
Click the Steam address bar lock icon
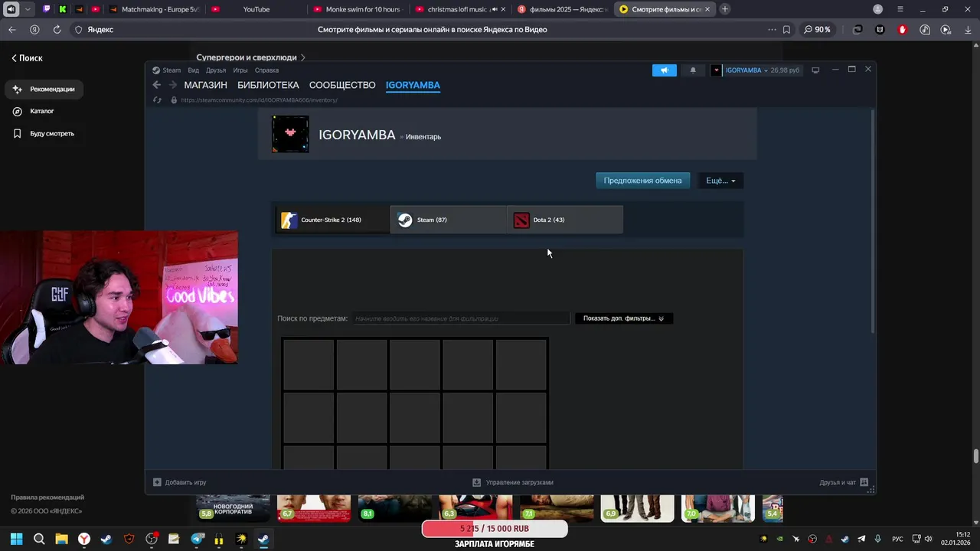pos(174,100)
